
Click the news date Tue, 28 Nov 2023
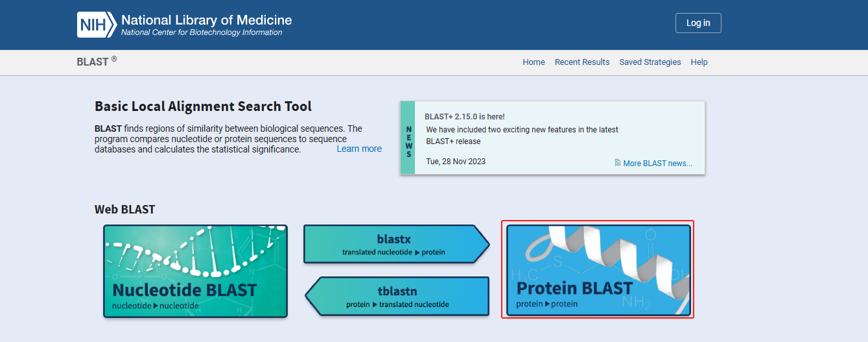click(x=456, y=161)
